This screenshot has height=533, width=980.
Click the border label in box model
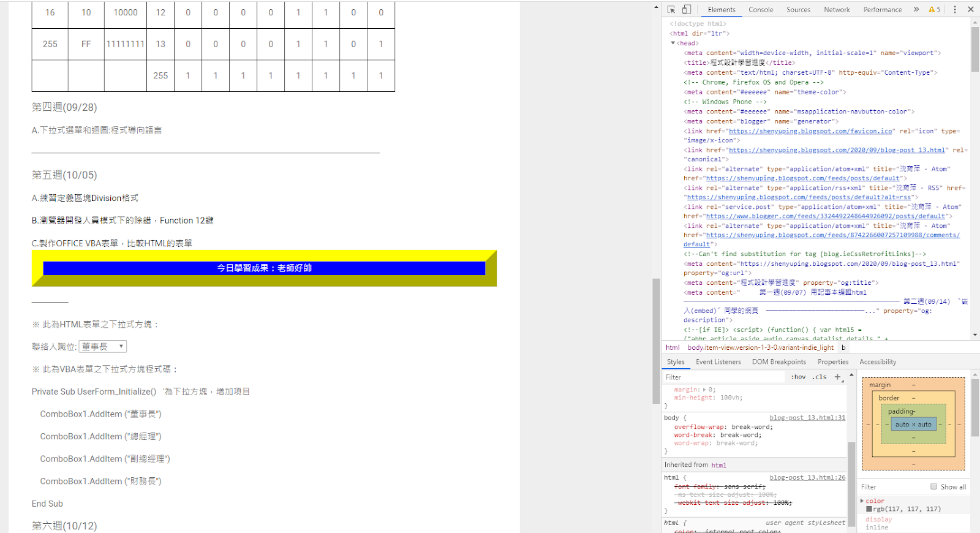[x=889, y=398]
